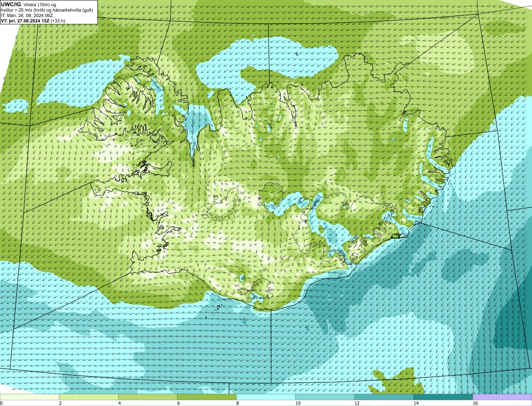The height and width of the screenshot is (406, 532).
Task: Click the purple above-16 m/s legend swatch
Action: 502,397
